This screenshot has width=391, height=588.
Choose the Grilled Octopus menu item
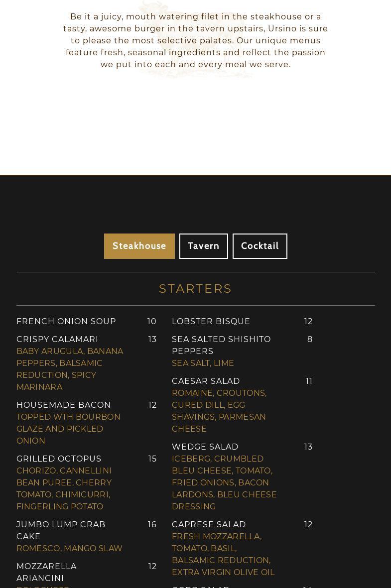point(59,459)
